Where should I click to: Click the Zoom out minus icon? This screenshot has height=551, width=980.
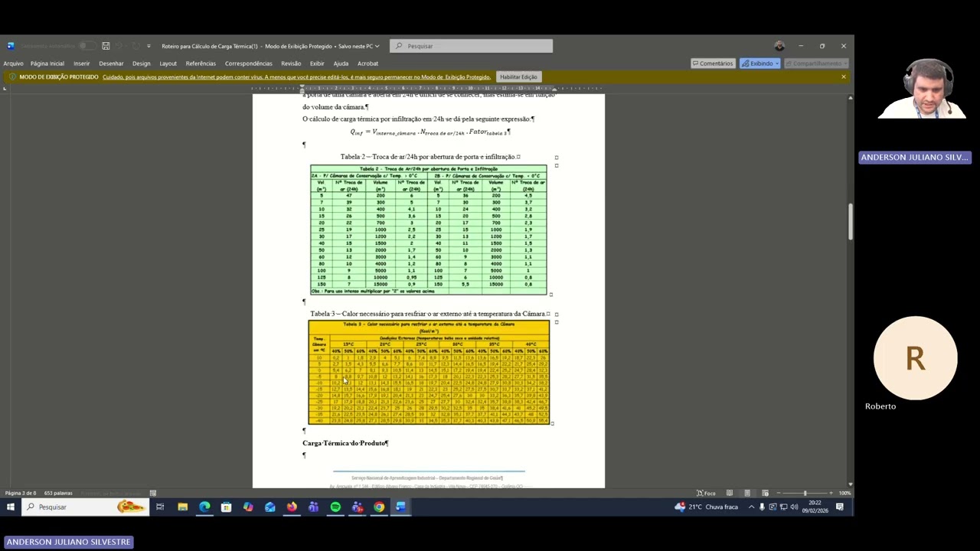pyautogui.click(x=778, y=493)
